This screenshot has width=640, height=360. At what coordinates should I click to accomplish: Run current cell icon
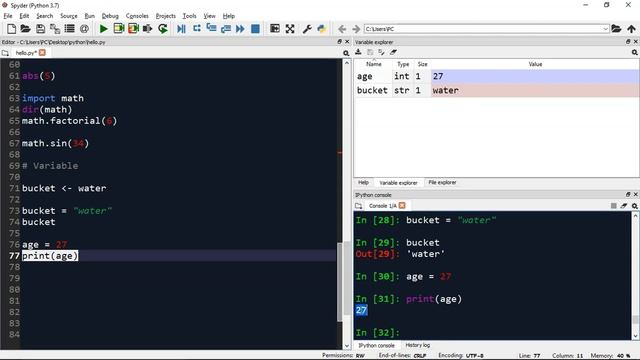[119, 29]
